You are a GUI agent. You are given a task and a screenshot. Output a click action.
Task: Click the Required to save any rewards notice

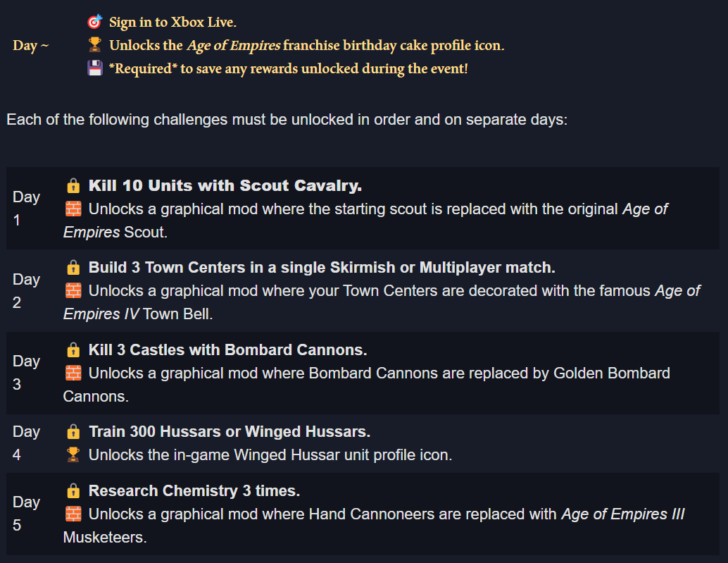(289, 69)
